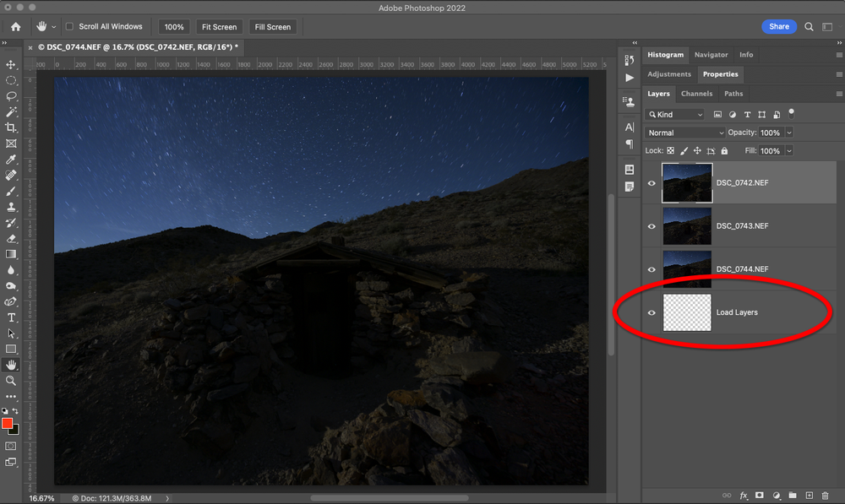This screenshot has width=845, height=504.
Task: Switch to the Channels tab
Action: click(696, 94)
